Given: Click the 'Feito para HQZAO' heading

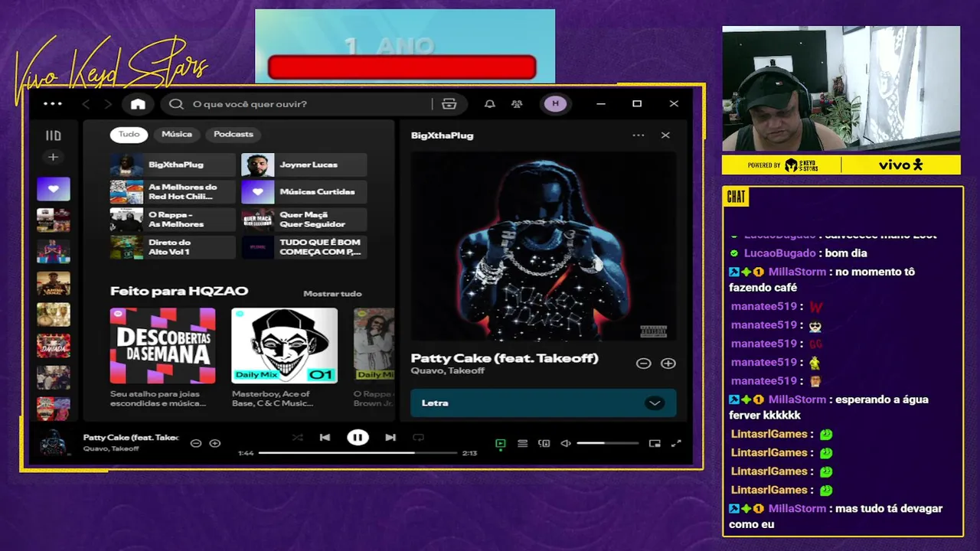Looking at the screenshot, I should (179, 291).
